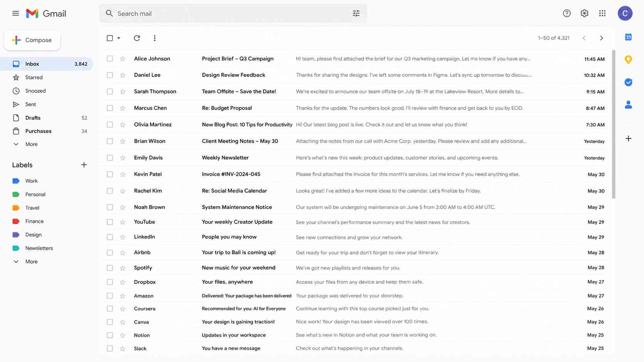
Task: Toggle the select all checkbox
Action: click(110, 38)
